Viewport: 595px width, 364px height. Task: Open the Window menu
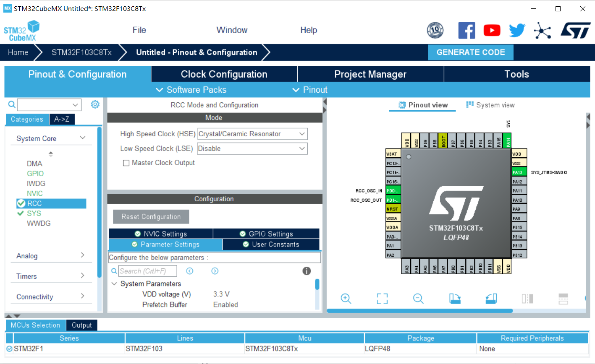click(x=231, y=30)
